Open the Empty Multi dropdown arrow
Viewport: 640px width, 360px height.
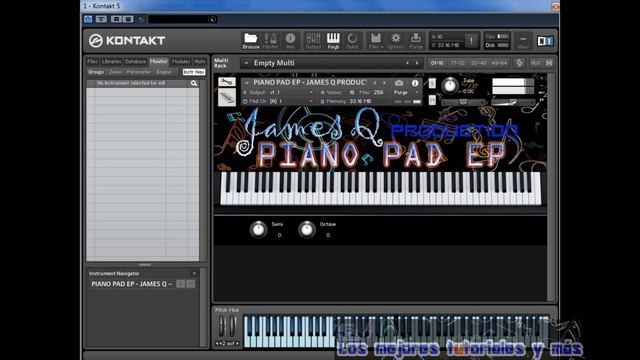(x=246, y=63)
